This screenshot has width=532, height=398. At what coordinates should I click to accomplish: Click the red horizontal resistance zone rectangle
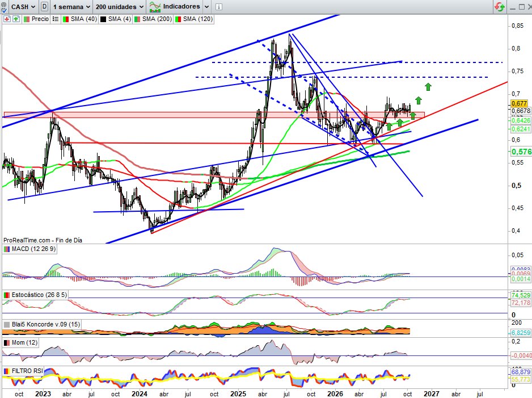click(214, 115)
